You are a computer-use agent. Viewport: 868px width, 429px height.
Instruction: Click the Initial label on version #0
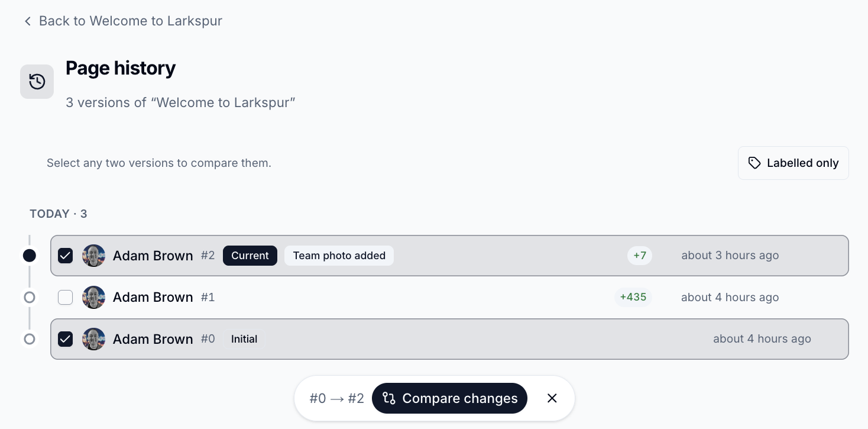point(244,339)
